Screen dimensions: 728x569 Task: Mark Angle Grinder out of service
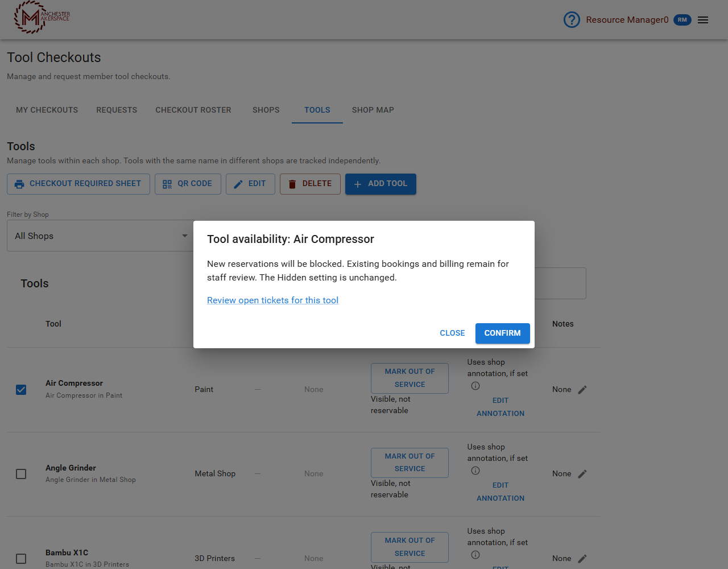pyautogui.click(x=409, y=463)
